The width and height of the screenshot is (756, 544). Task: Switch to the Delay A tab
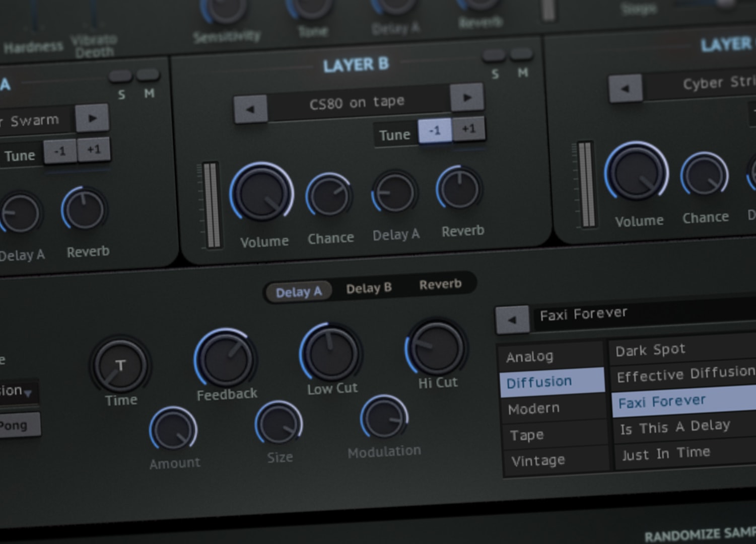click(298, 292)
